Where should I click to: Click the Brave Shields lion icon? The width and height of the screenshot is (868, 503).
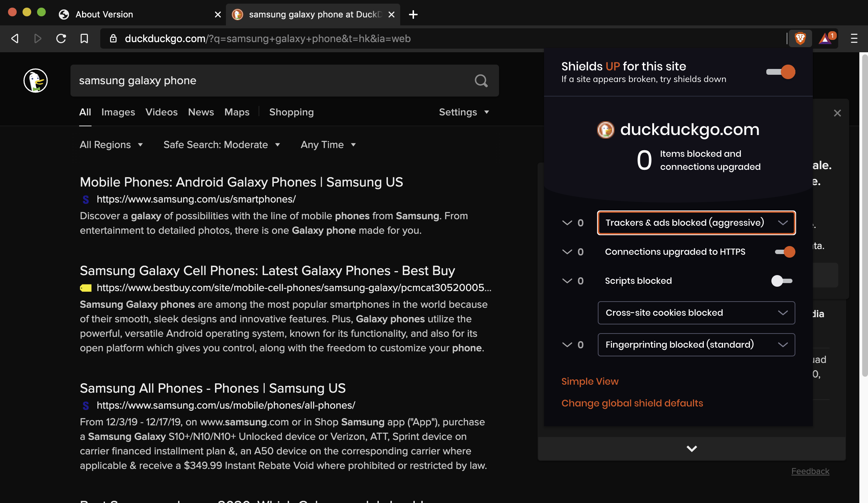[800, 38]
